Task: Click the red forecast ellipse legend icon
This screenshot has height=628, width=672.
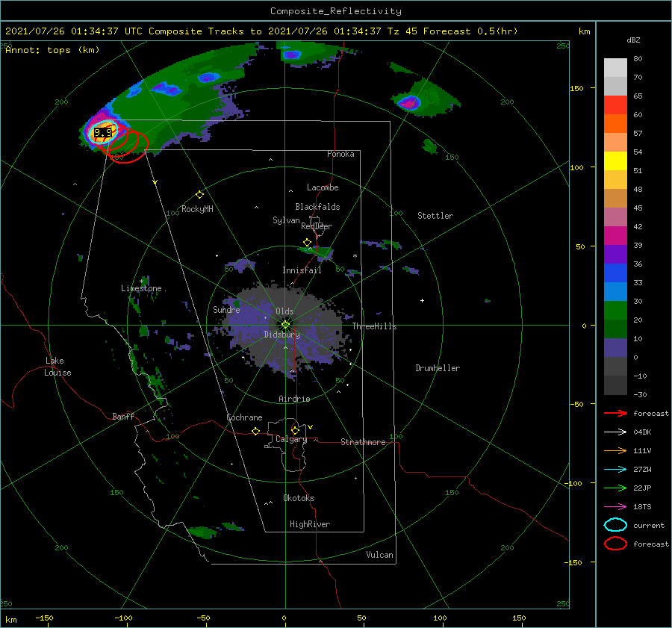Action: [x=615, y=544]
